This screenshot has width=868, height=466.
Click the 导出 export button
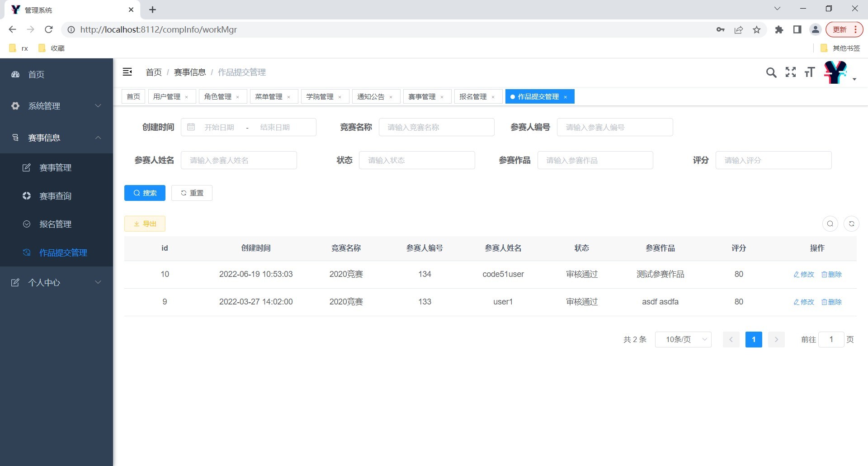(145, 223)
